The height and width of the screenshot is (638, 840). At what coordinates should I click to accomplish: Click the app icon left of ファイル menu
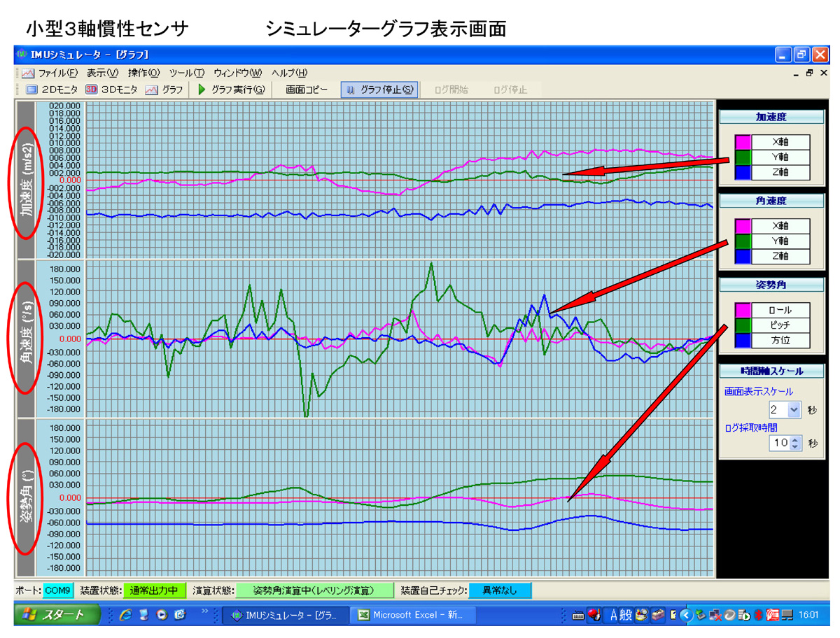[x=27, y=73]
